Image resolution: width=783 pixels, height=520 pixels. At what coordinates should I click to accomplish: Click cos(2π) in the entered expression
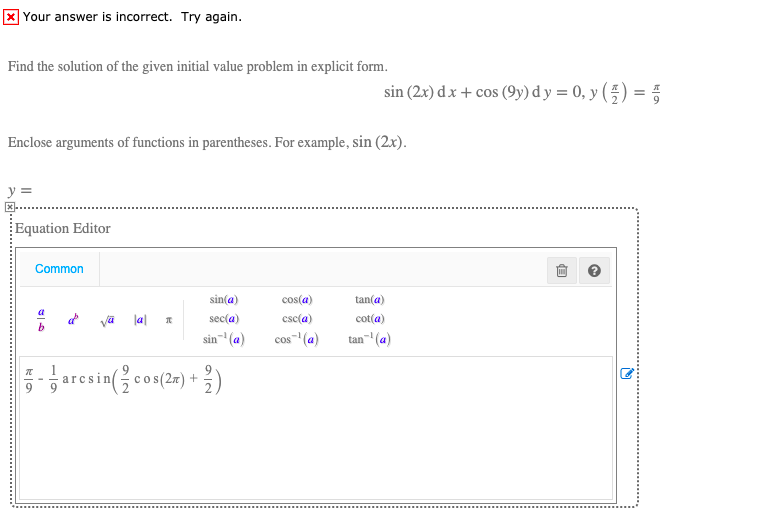[159, 379]
